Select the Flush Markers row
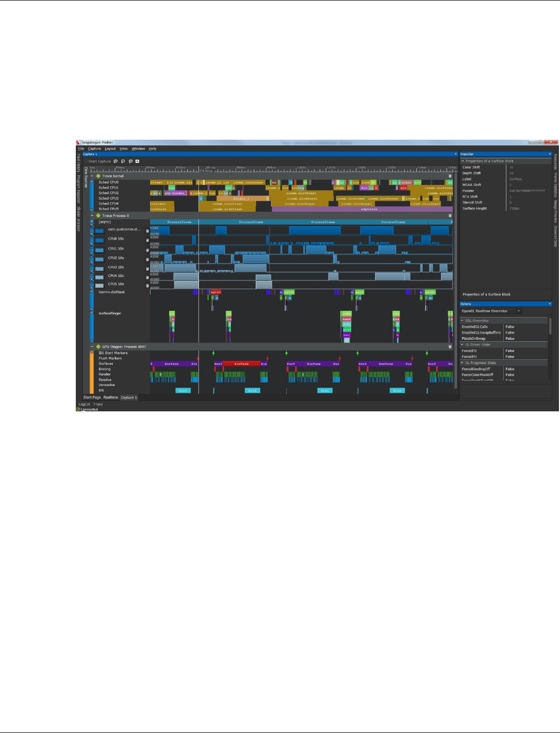This screenshot has width=560, height=733. click(x=110, y=358)
